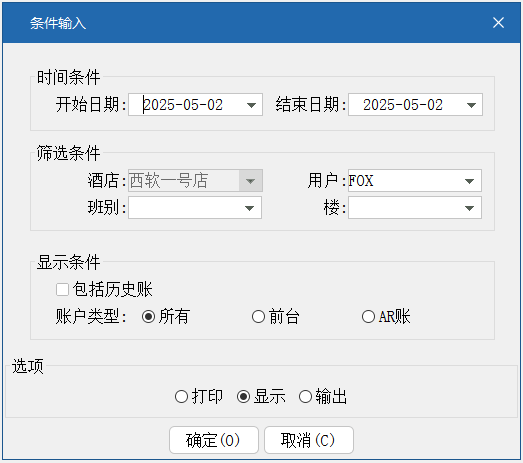Click the empty 班别 input box
This screenshot has width=523, height=463.
coord(184,208)
